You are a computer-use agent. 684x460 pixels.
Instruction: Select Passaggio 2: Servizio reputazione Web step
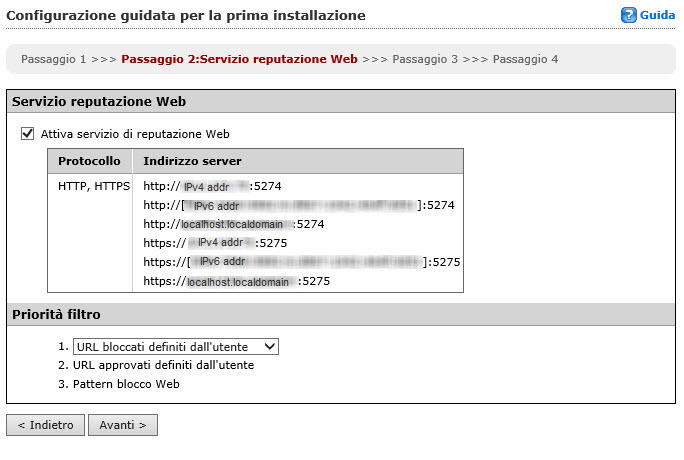pos(239,59)
